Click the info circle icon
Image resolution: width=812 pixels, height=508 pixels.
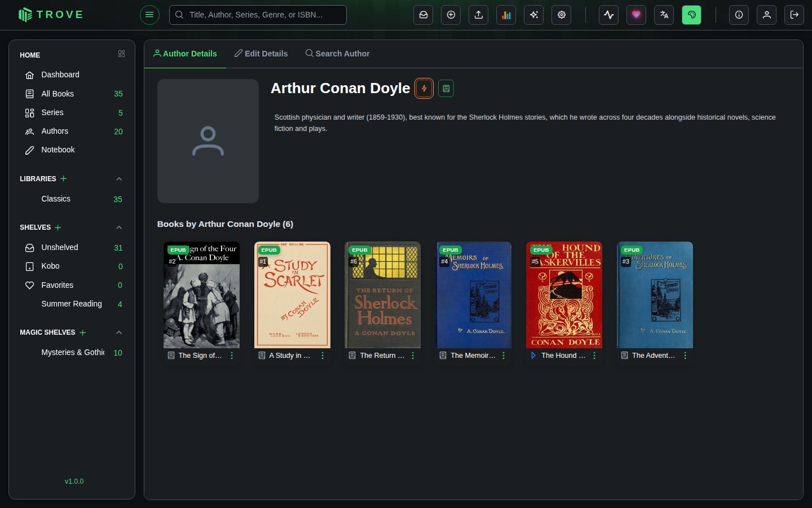coord(739,15)
